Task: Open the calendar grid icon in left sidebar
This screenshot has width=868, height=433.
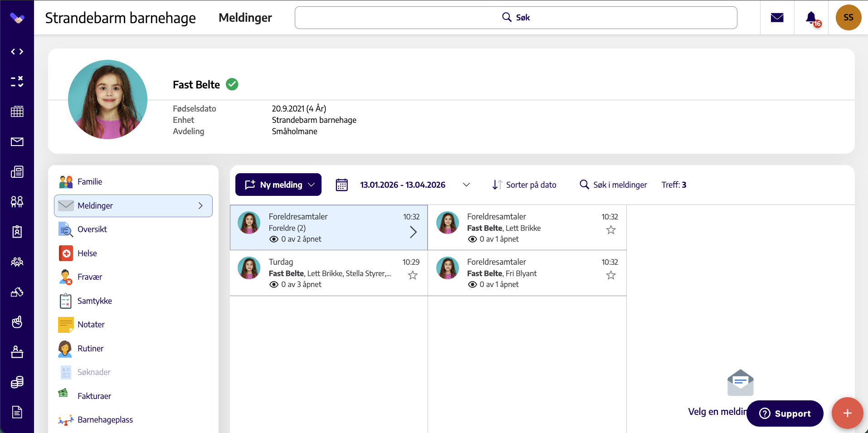Action: click(x=17, y=112)
